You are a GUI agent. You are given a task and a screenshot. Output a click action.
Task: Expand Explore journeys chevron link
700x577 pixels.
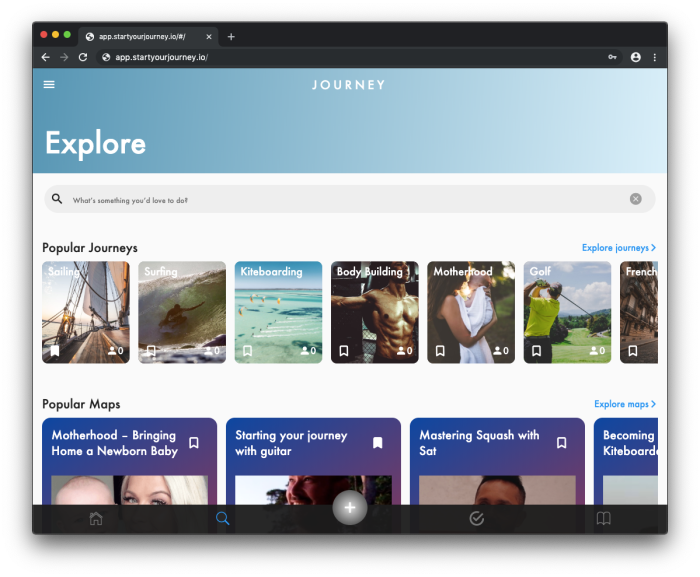coord(618,248)
